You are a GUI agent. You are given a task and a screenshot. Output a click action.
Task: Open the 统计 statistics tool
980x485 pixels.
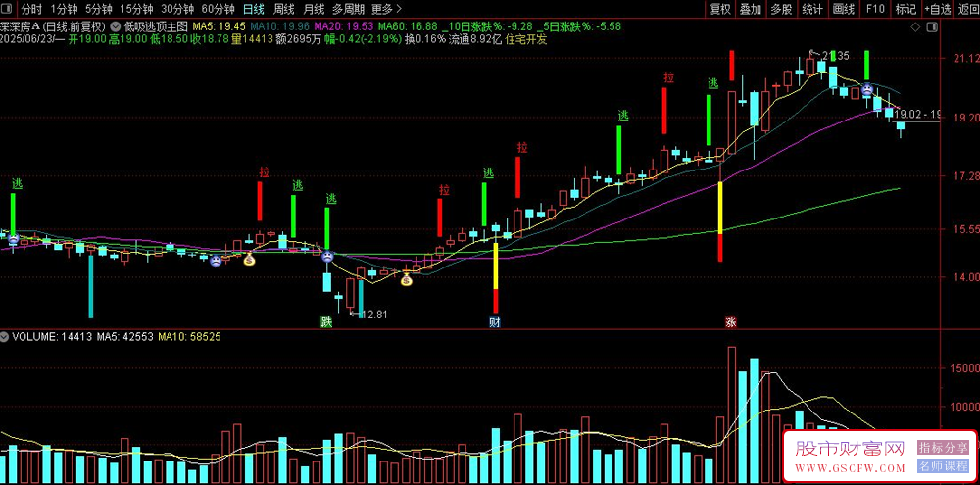coord(812,9)
